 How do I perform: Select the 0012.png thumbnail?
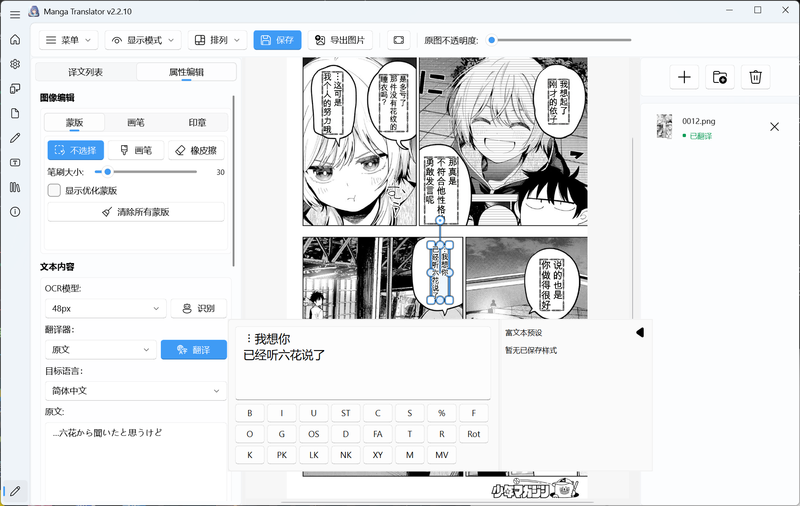[x=664, y=126]
